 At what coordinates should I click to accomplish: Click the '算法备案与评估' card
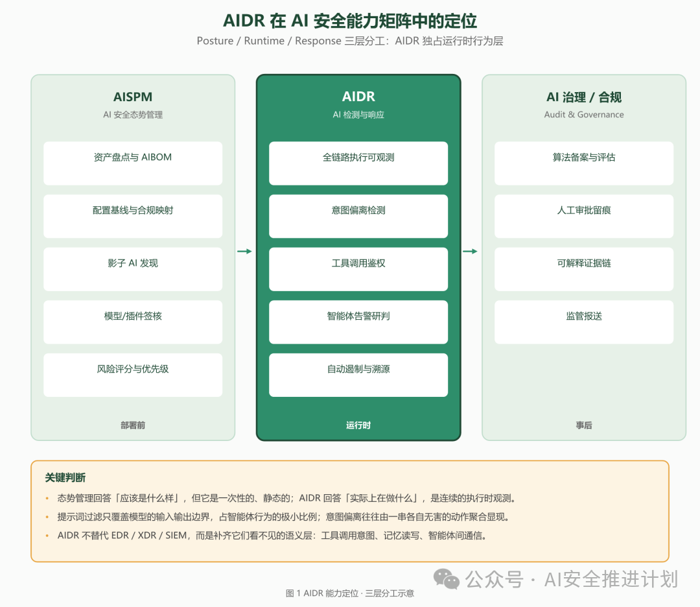coord(584,163)
